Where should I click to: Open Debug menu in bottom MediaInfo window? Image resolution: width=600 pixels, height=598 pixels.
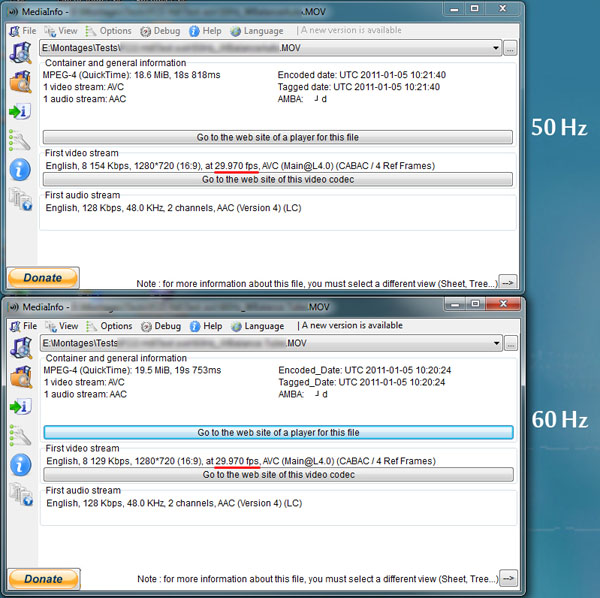pos(161,326)
